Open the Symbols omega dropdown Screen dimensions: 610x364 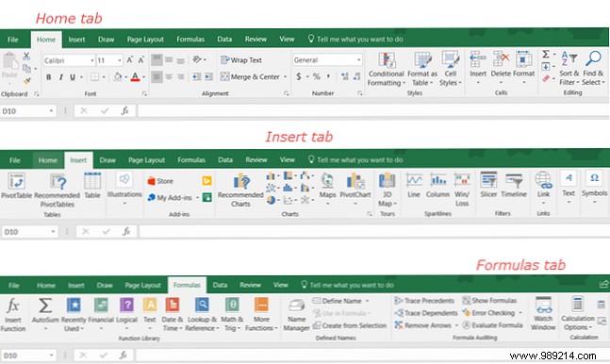coord(594,187)
